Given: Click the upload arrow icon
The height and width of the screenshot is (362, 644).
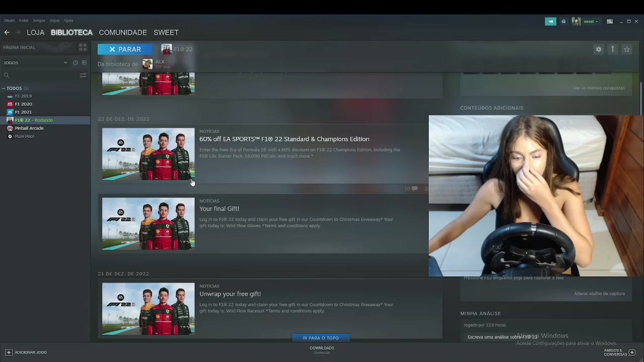Looking at the screenshot, I should click(x=612, y=49).
